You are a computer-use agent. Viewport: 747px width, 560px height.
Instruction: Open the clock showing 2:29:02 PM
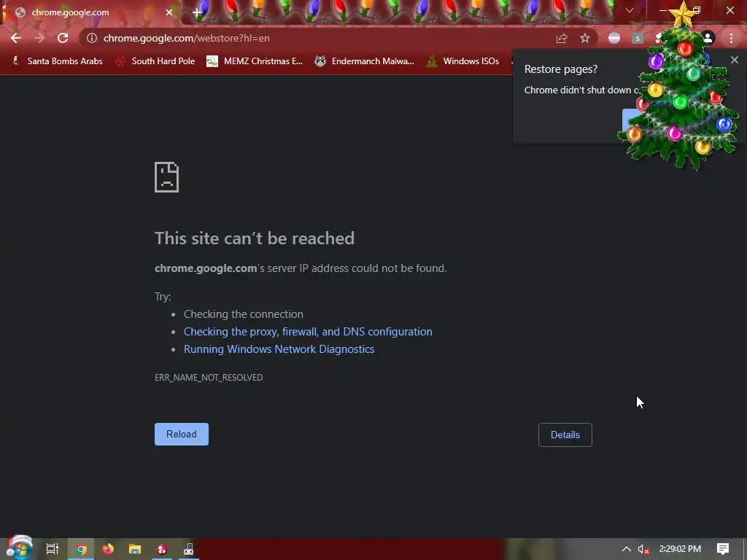(680, 549)
